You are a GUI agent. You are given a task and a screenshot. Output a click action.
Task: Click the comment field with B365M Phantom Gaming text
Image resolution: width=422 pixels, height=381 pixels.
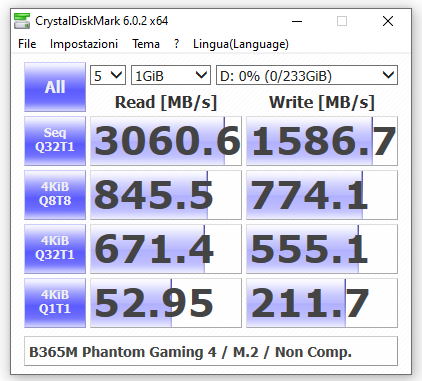211,351
